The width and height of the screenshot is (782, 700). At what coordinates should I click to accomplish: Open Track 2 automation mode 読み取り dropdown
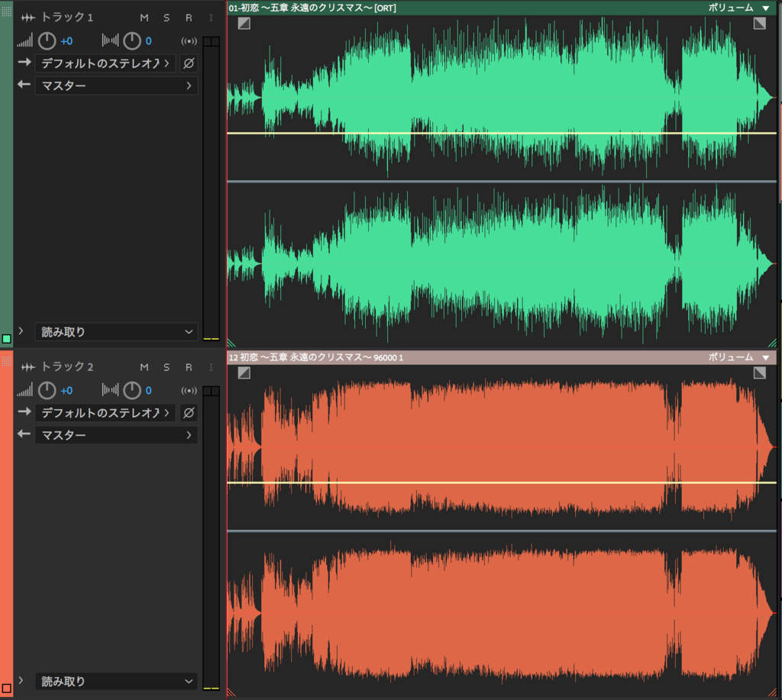pos(116,681)
